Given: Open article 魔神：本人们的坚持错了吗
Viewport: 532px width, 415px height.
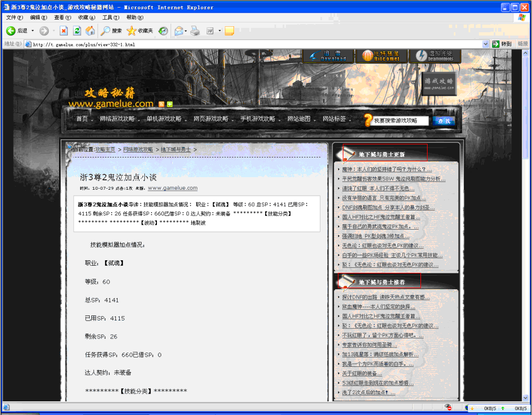Looking at the screenshot, I should tap(387, 169).
